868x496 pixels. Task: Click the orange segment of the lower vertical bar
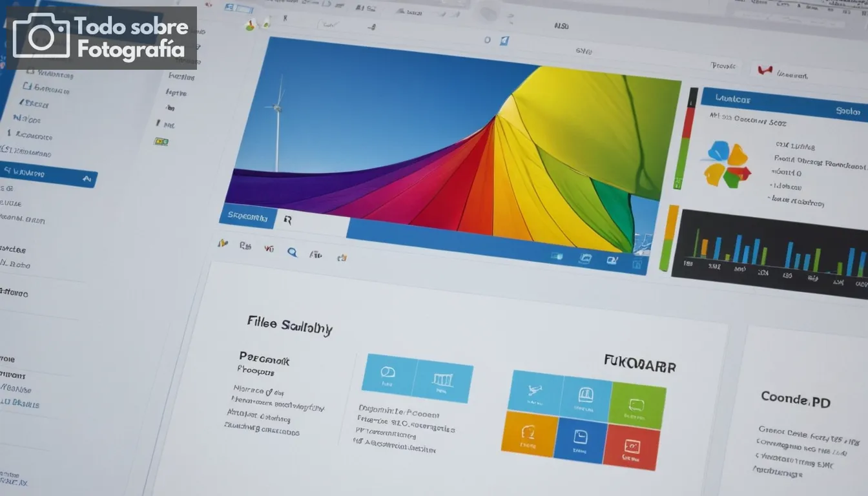coord(671,223)
